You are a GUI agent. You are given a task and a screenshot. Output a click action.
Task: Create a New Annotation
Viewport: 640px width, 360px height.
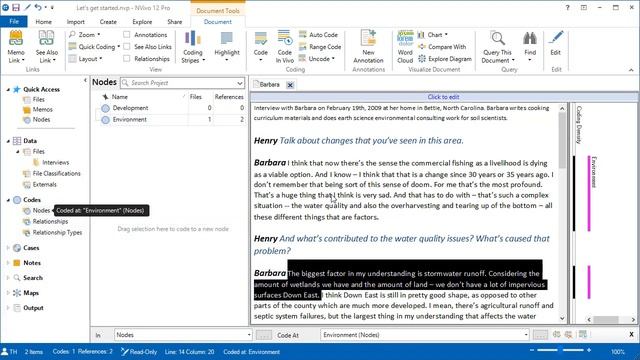pos(368,47)
